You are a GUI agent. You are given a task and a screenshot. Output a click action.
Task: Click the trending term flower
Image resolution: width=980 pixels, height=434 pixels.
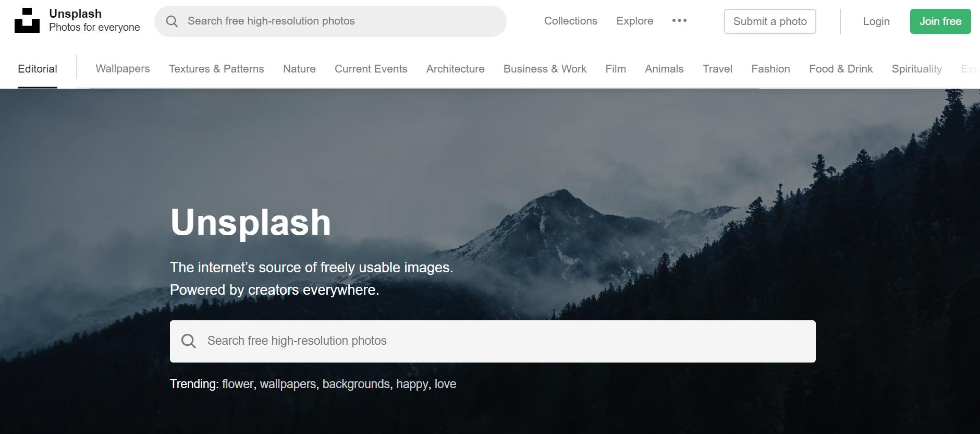coord(238,384)
